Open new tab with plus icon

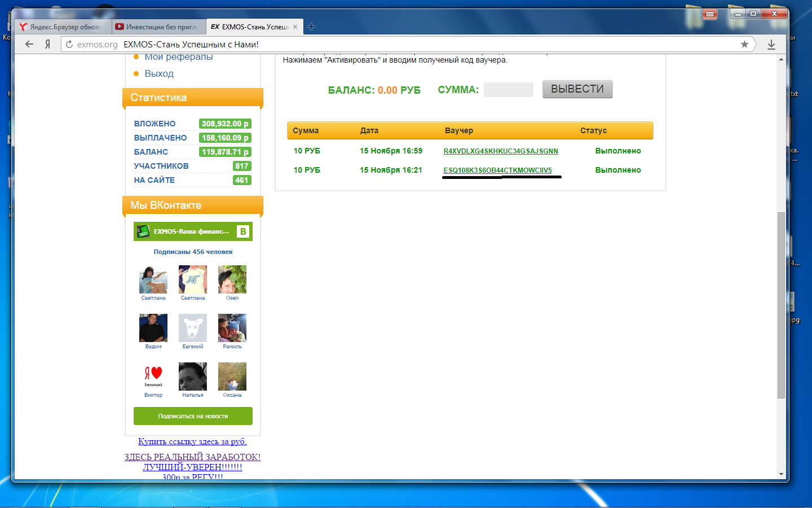[x=311, y=27]
